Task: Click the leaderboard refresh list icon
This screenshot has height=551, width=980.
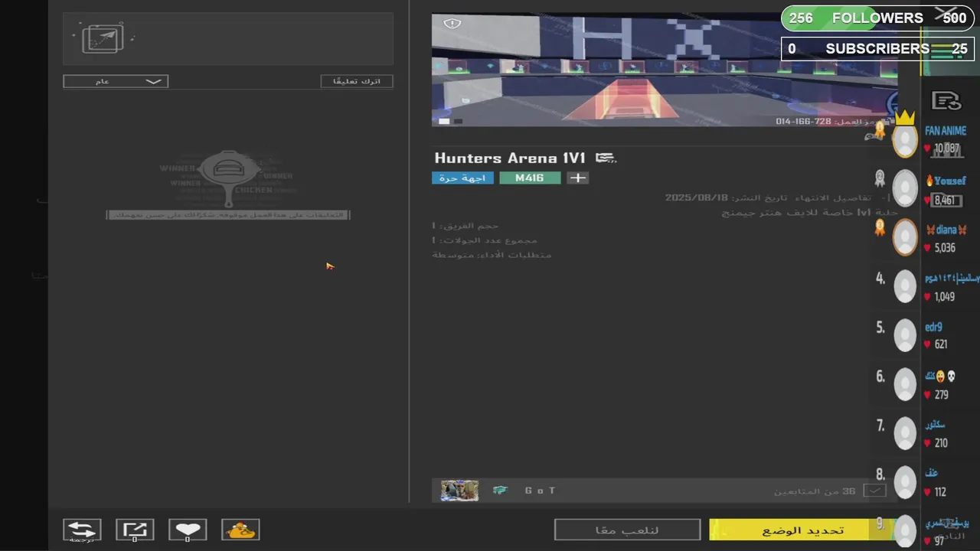Action: pos(946,100)
